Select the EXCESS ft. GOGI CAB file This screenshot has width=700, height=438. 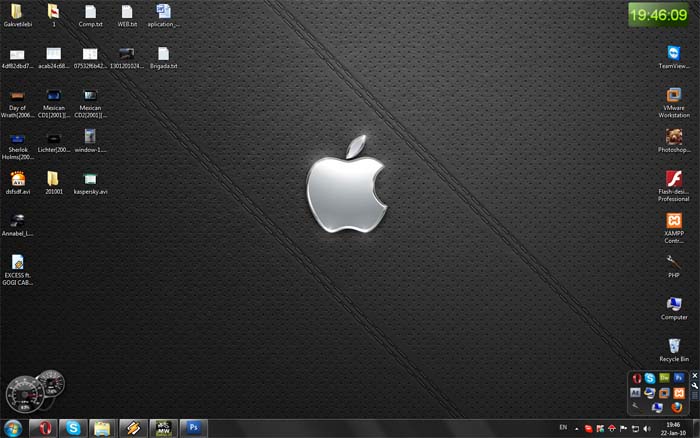click(17, 270)
